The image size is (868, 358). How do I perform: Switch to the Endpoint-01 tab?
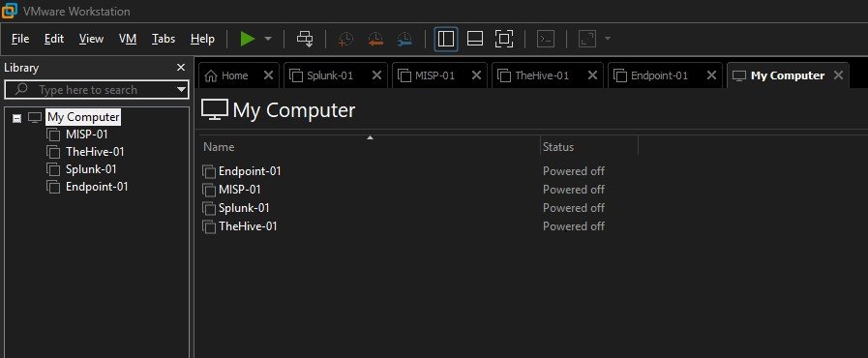(664, 75)
